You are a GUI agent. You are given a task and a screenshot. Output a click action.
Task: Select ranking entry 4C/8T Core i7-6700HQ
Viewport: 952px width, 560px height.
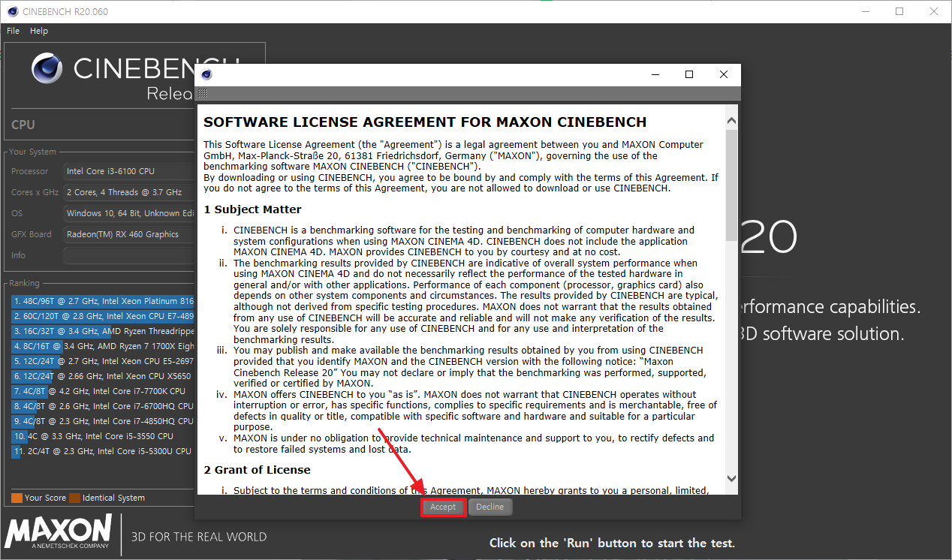[103, 406]
